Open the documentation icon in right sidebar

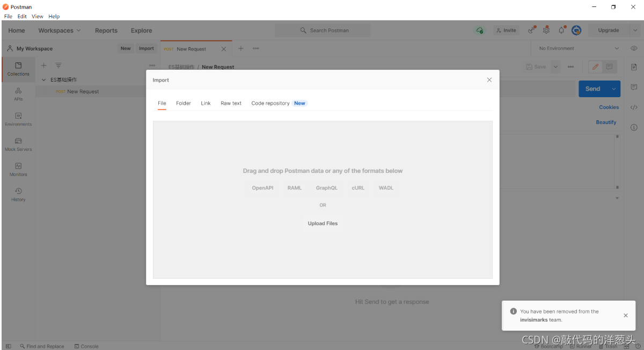(634, 67)
